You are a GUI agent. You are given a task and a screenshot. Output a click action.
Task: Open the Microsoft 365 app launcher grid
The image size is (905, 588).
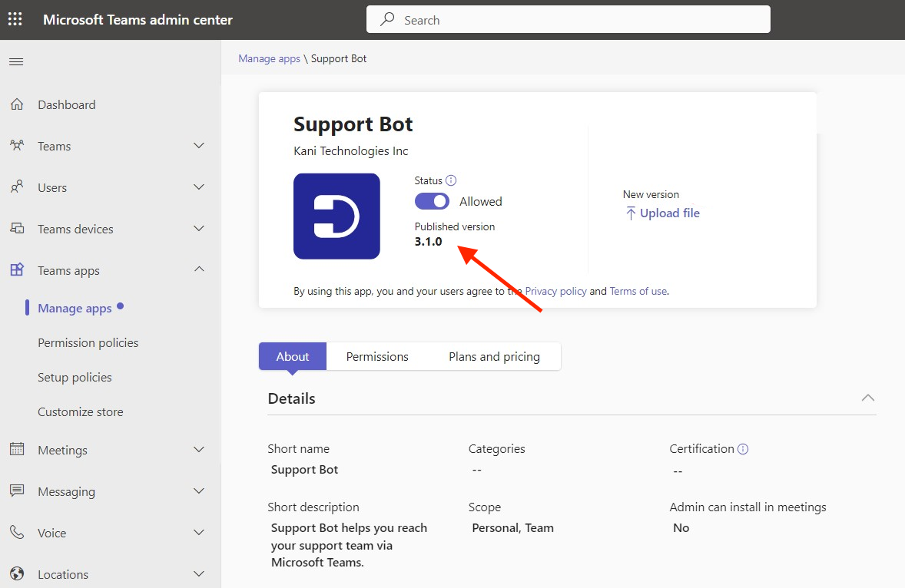(15, 18)
